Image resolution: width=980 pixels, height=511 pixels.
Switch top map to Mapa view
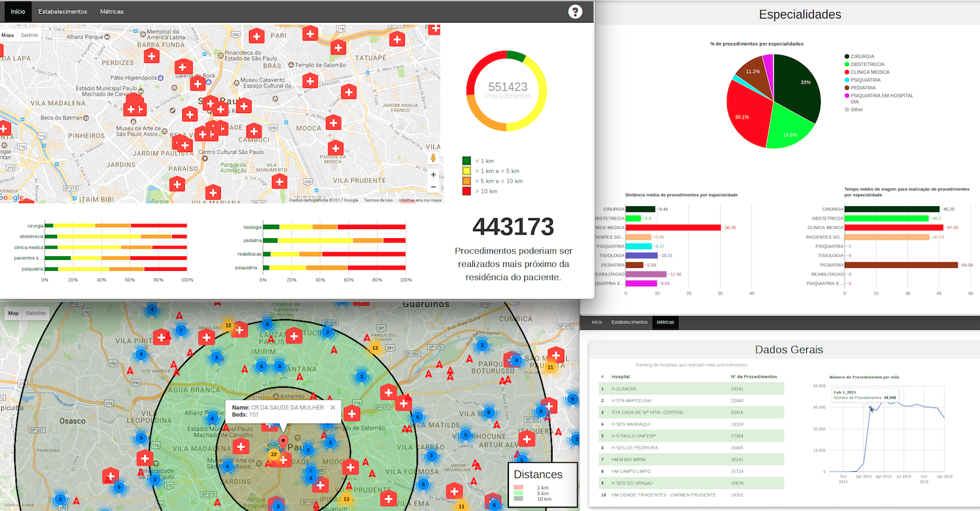click(8, 35)
